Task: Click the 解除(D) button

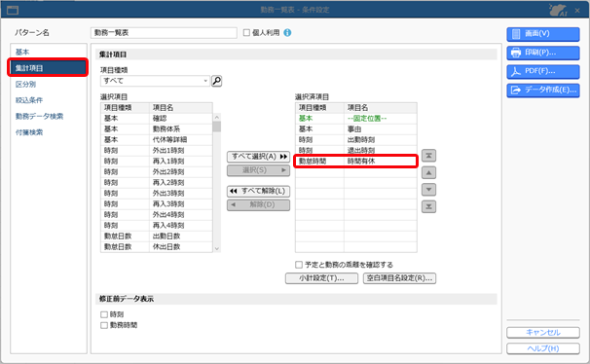Action: (259, 205)
